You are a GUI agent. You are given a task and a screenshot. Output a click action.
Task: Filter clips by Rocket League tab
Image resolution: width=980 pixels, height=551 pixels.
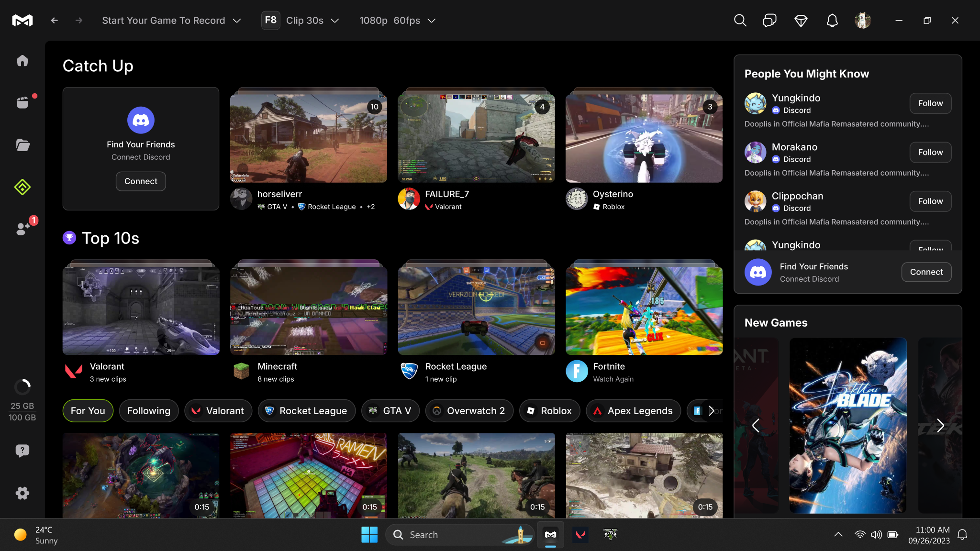coord(307,411)
